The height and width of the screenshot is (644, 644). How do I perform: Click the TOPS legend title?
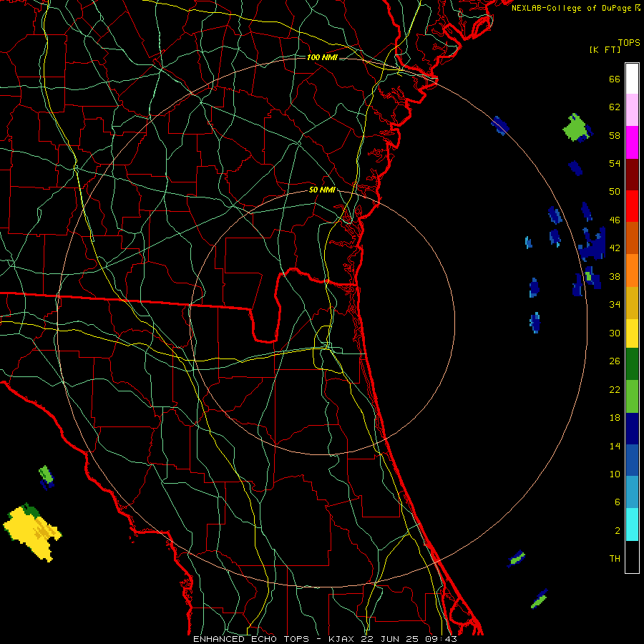point(629,43)
